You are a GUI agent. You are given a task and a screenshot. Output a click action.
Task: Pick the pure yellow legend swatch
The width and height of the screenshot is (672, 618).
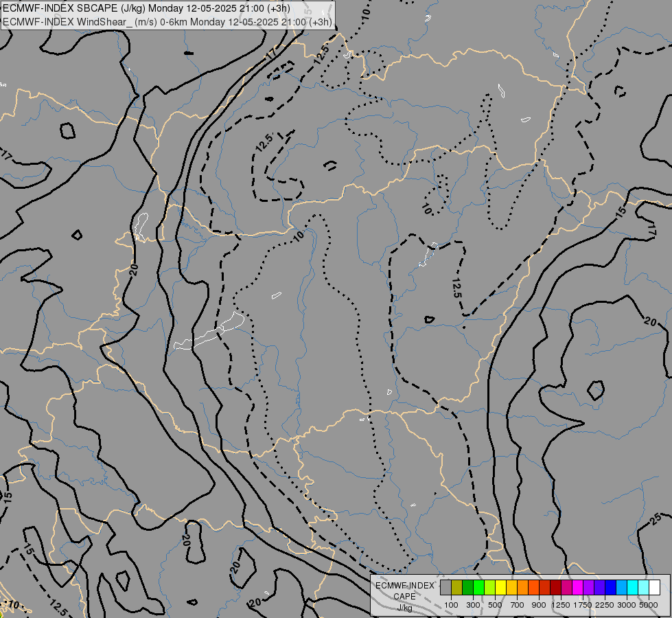[x=501, y=587]
